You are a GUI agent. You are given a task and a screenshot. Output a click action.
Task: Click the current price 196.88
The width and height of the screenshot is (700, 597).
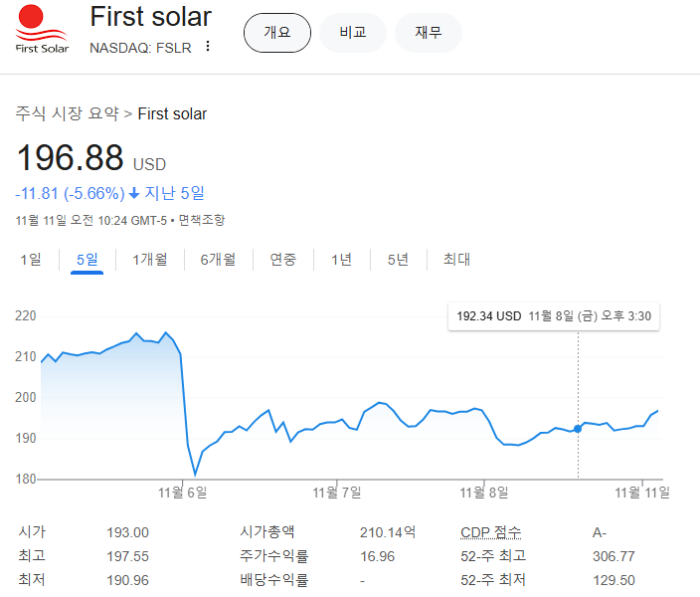click(x=70, y=158)
